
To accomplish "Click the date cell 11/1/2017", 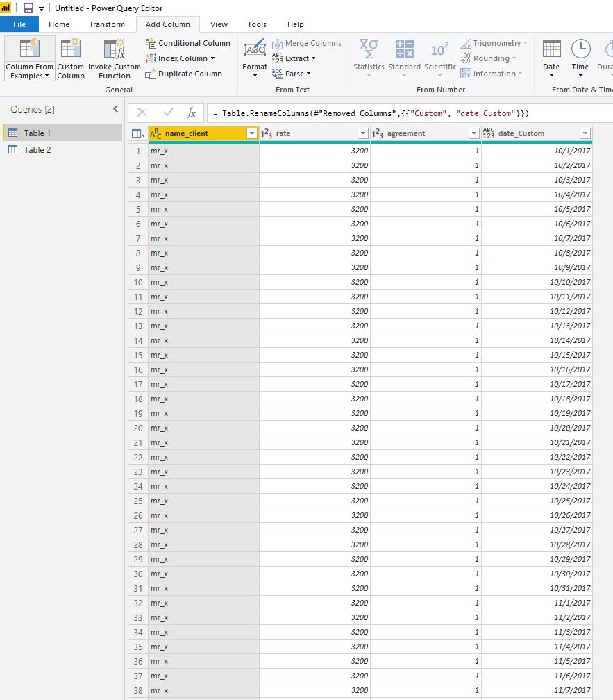I will pyautogui.click(x=537, y=603).
